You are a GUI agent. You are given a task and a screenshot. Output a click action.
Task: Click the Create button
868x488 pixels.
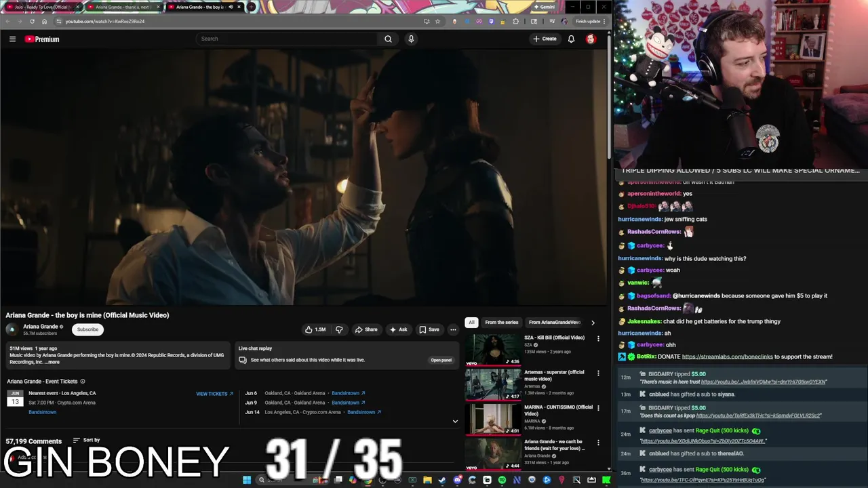(x=545, y=39)
